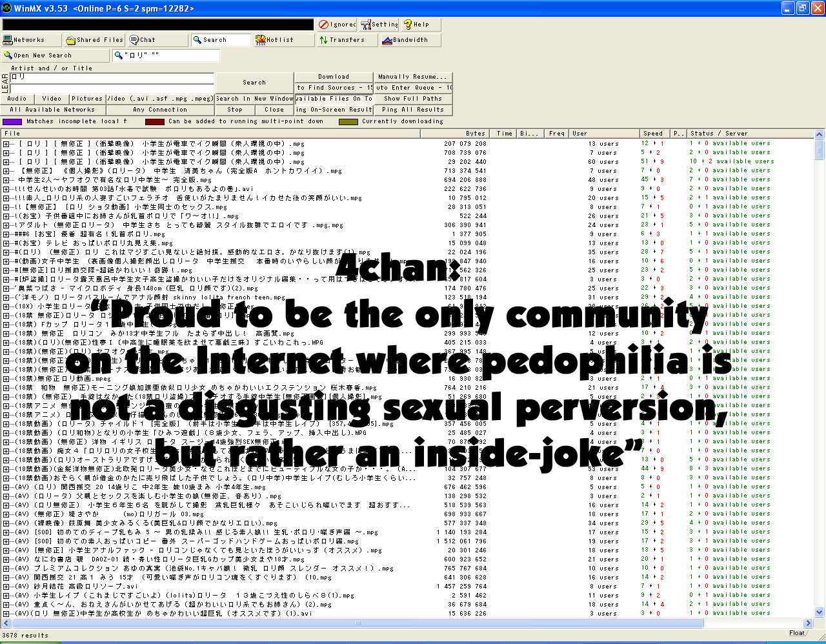Sort results by the User column

(604, 134)
